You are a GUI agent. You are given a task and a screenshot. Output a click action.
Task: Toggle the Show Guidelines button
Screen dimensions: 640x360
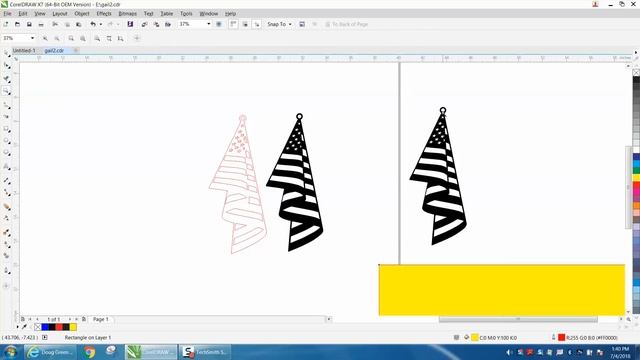click(x=256, y=24)
